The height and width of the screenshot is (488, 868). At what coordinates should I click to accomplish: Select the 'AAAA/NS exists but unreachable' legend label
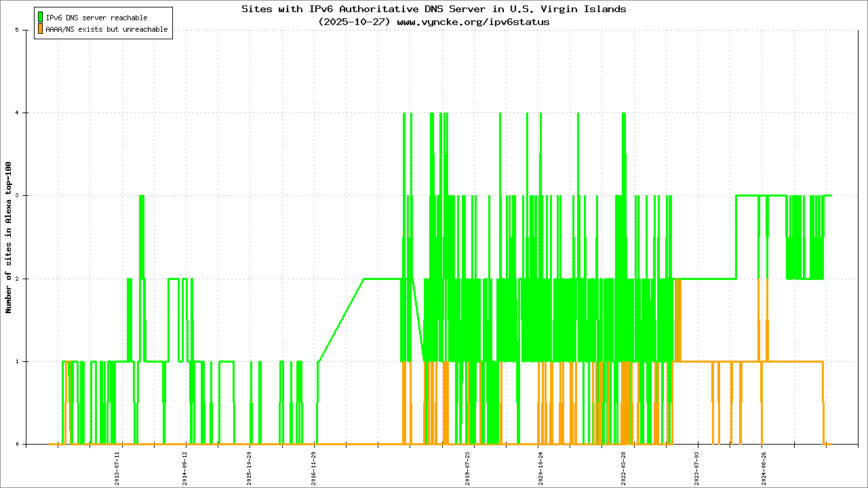point(106,30)
